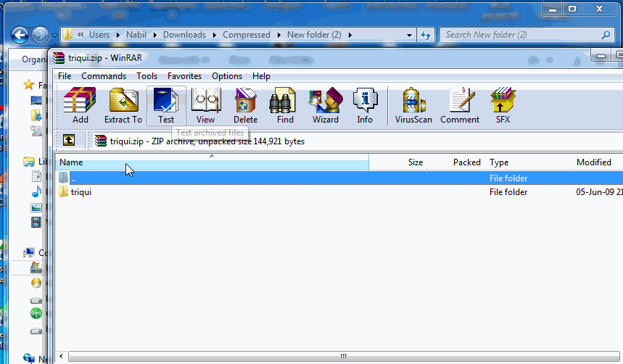Image resolution: width=623 pixels, height=364 pixels.
Task: Open the Favorites menu
Action: pos(184,76)
